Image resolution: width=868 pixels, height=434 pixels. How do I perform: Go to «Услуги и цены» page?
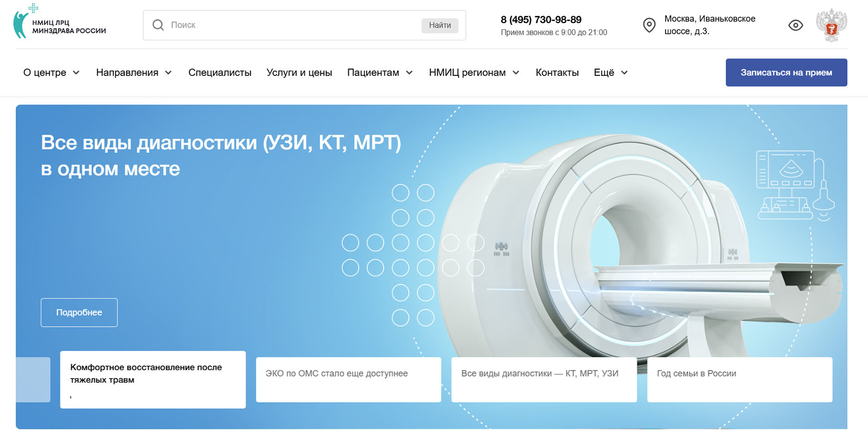299,73
